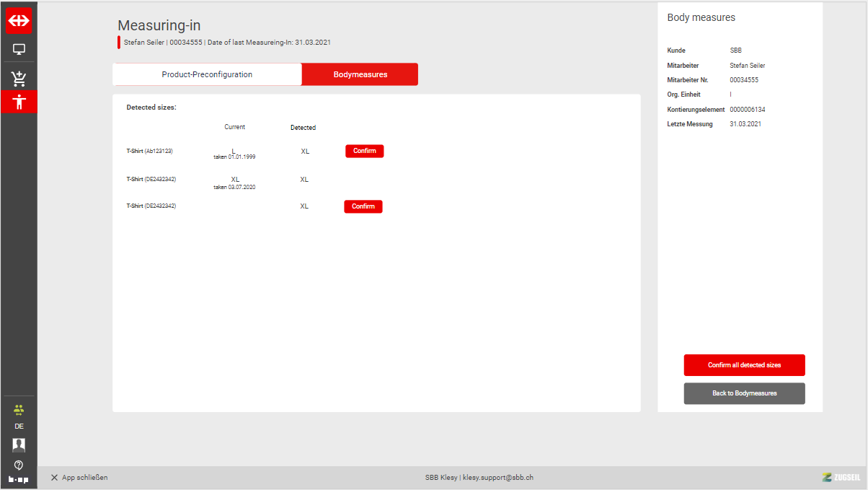Change language via the DE selector
Viewport: 868px width, 490px height.
(19, 426)
